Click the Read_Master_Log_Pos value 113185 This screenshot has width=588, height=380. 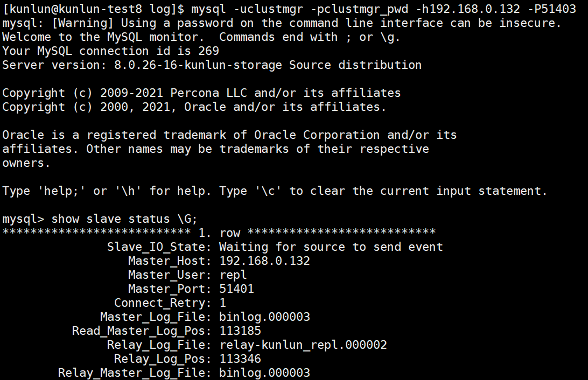click(x=240, y=331)
